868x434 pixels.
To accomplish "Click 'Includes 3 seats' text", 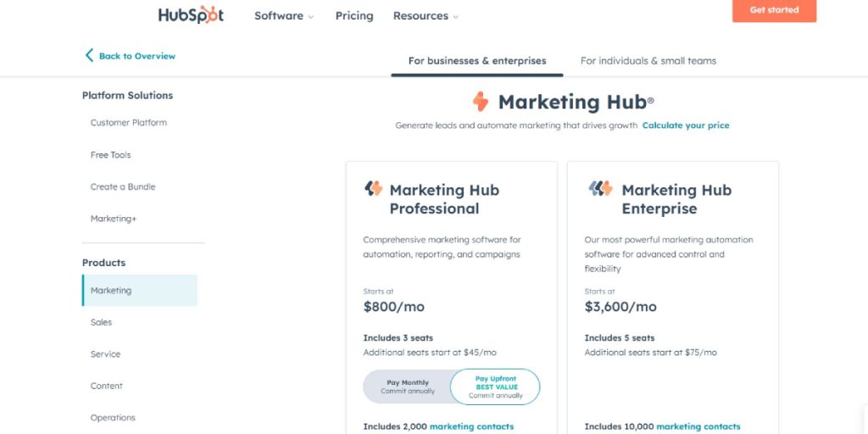I will pyautogui.click(x=398, y=337).
